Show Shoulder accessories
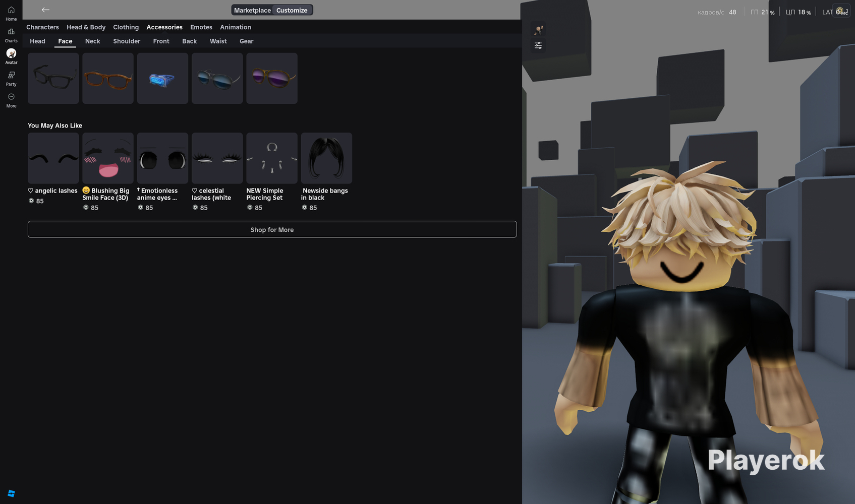The image size is (855, 504). (127, 41)
